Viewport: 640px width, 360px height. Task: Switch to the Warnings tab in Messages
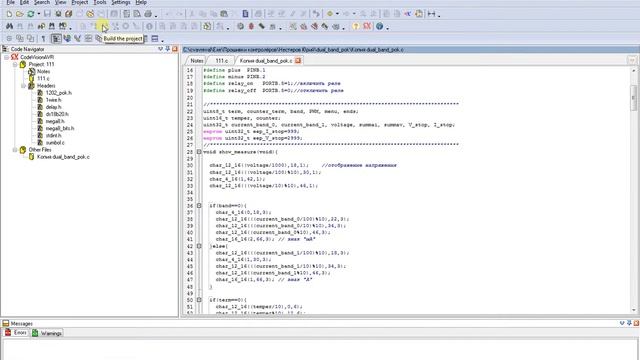tap(47, 333)
